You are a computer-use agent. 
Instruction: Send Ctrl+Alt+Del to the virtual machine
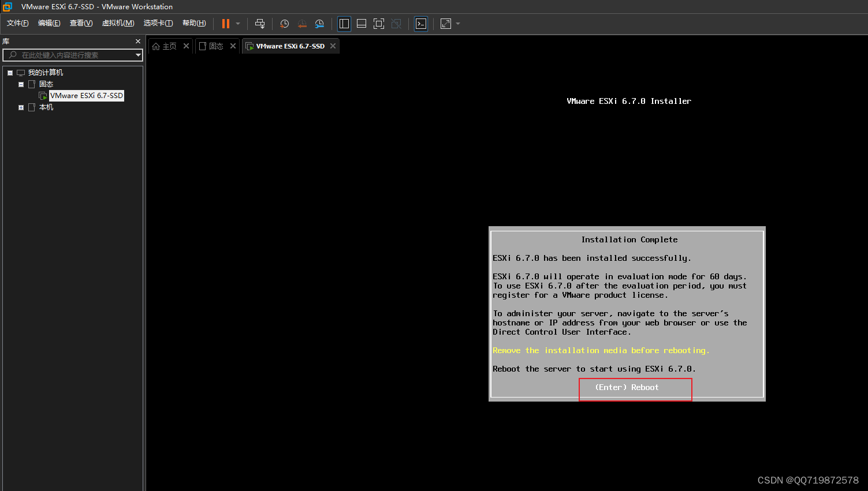coord(260,24)
